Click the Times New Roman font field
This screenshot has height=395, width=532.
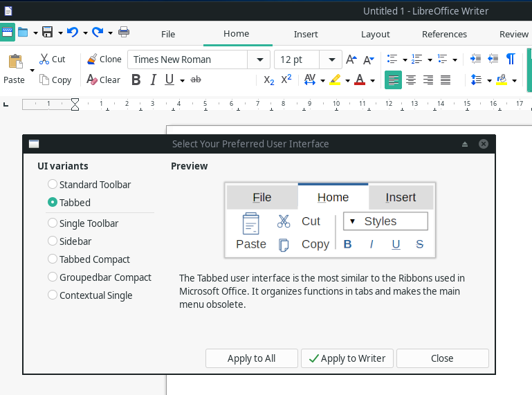click(x=187, y=59)
